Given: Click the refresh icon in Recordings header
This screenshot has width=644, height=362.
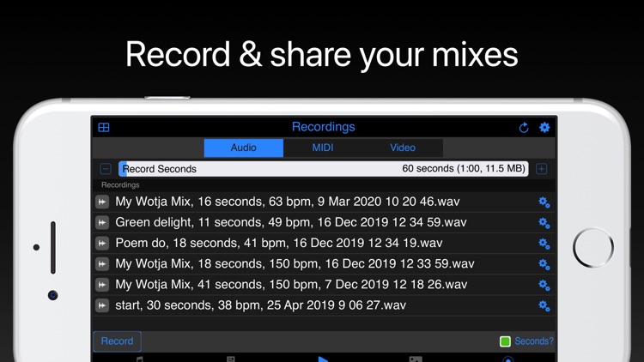Looking at the screenshot, I should [x=524, y=128].
